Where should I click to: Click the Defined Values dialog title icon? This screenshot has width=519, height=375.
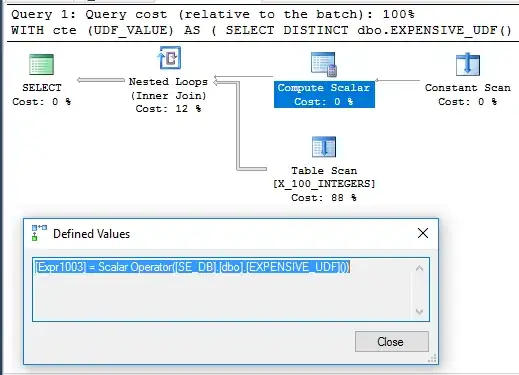point(39,233)
